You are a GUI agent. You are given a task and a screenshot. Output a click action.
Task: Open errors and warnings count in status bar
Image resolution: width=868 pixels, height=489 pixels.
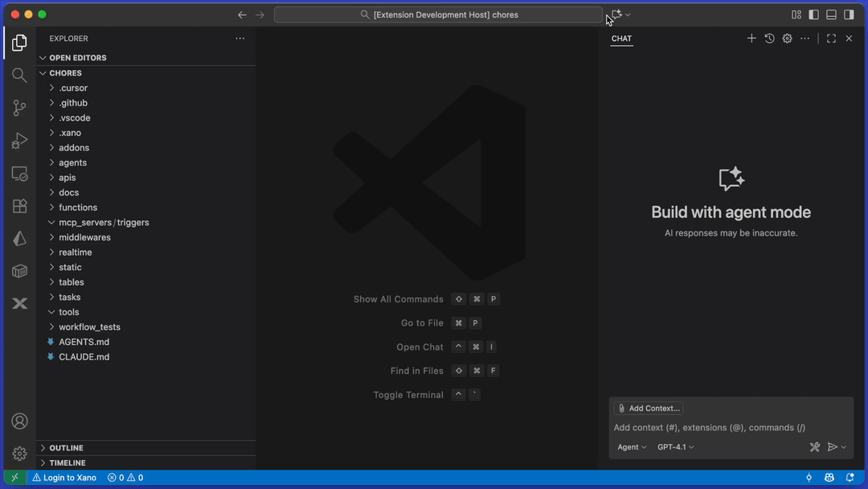[125, 478]
